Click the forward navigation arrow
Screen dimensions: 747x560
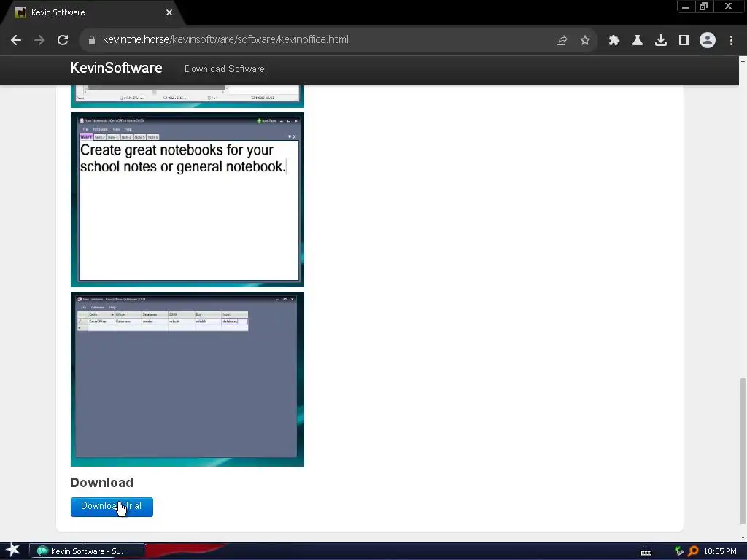(39, 40)
